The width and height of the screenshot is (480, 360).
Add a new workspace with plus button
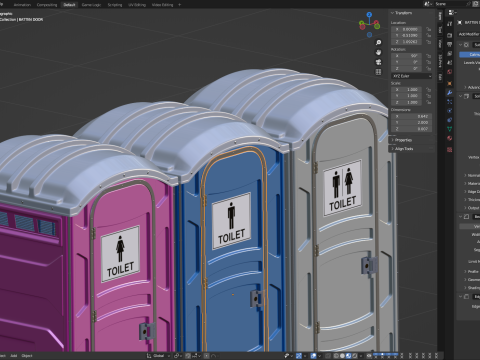point(179,5)
